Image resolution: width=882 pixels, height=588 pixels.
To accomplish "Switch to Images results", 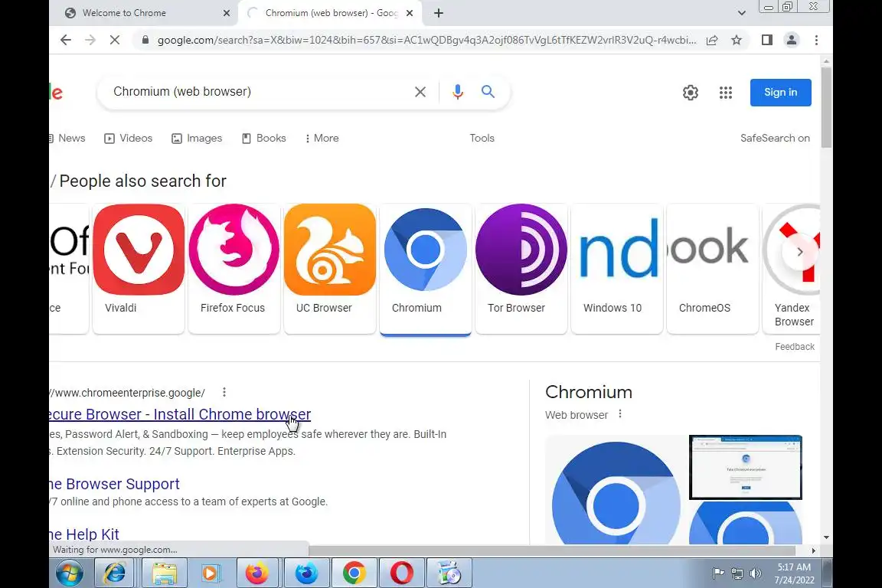I will tap(196, 138).
